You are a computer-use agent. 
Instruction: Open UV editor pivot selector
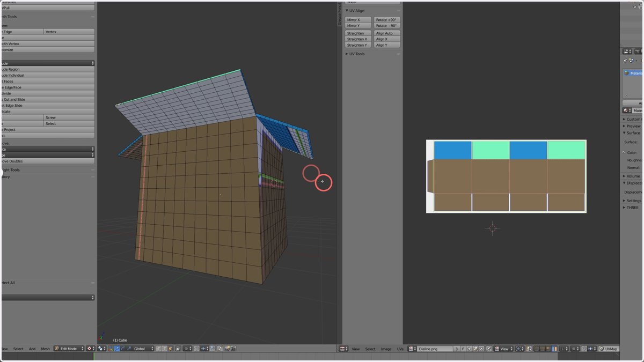(x=519, y=349)
